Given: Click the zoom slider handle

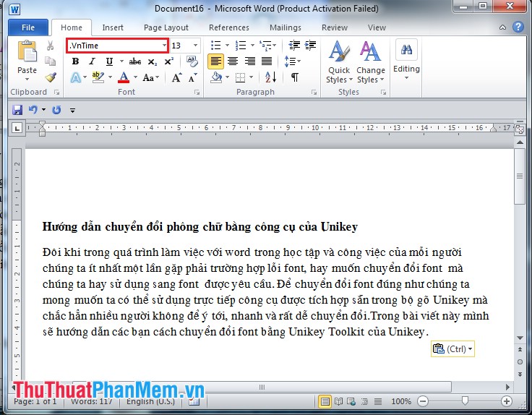Looking at the screenshot, I should [x=465, y=401].
